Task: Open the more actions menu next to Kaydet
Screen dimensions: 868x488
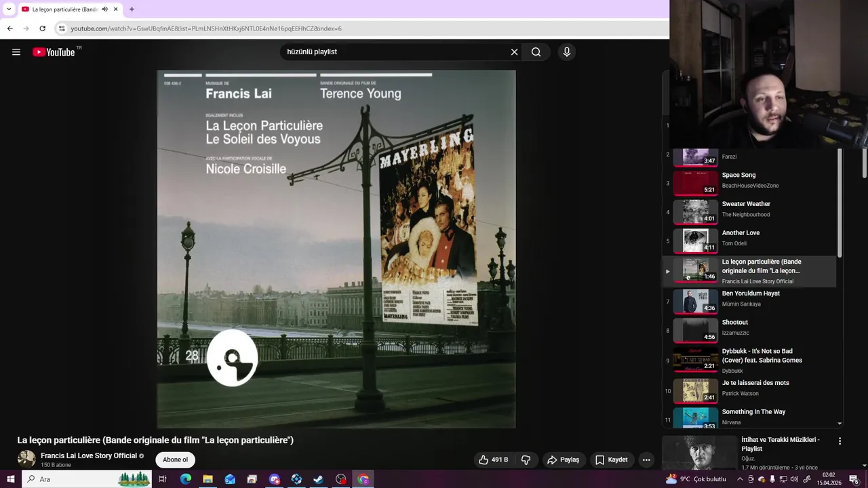Action: tap(646, 460)
